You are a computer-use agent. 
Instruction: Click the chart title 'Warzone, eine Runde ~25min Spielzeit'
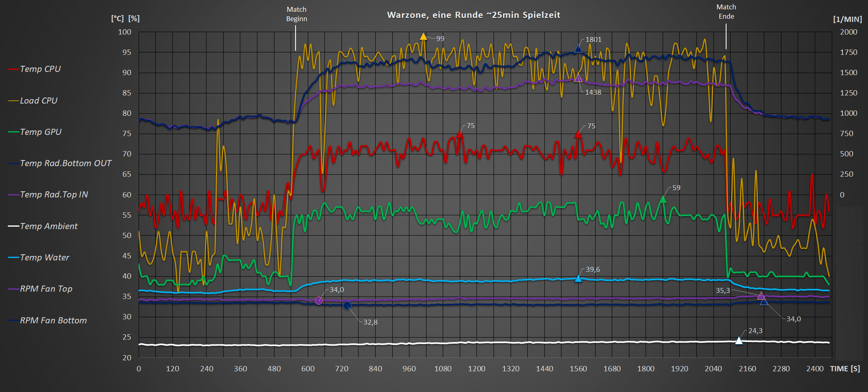(474, 15)
